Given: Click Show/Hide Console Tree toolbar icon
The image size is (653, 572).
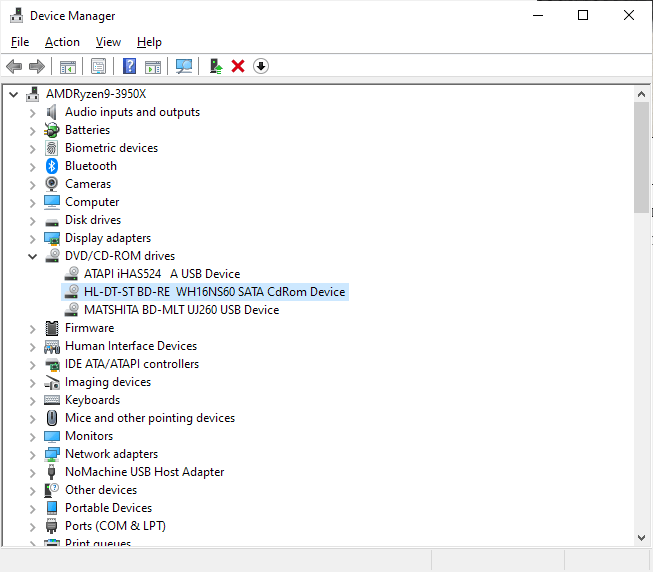Looking at the screenshot, I should [67, 66].
